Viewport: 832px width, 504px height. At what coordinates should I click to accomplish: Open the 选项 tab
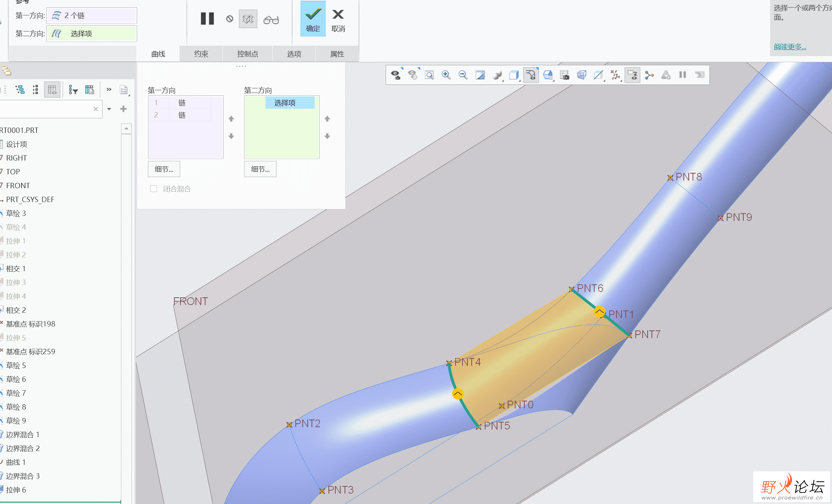pyautogui.click(x=294, y=54)
